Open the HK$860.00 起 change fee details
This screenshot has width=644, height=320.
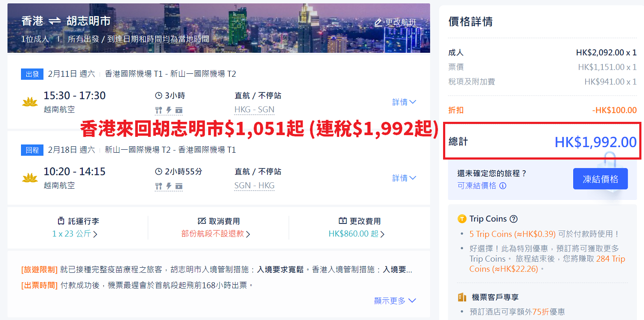pos(356,234)
